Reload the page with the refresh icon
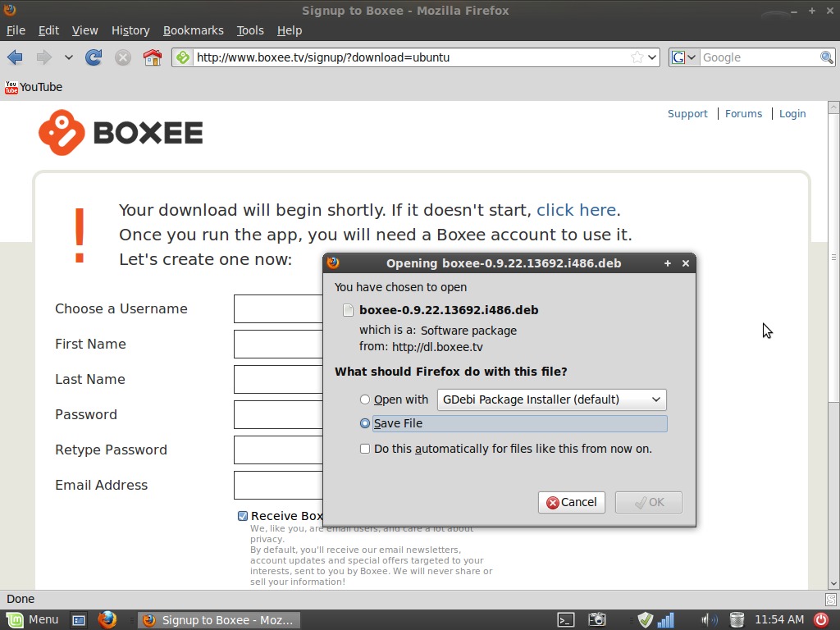Screen dimensions: 840x630 pos(94,57)
